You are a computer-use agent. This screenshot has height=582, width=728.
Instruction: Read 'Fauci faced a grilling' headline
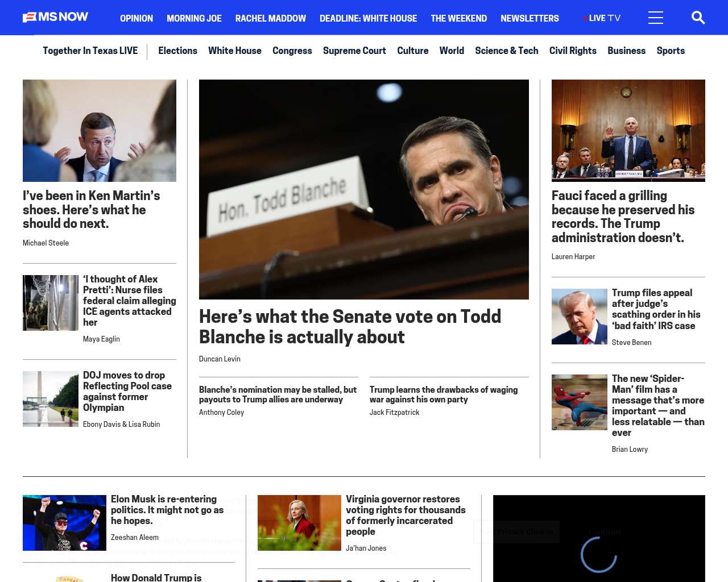(x=623, y=217)
